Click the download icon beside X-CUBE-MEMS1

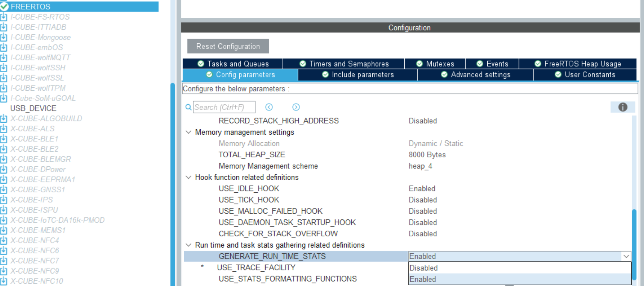coord(4,230)
